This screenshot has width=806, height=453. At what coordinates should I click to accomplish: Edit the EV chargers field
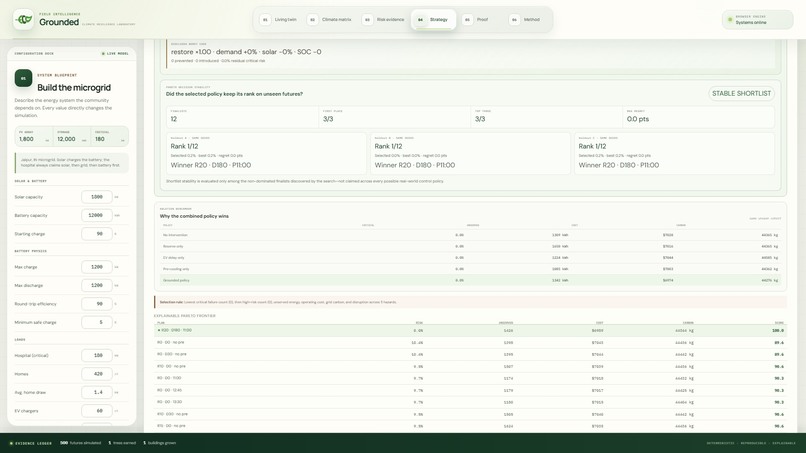pos(97,411)
